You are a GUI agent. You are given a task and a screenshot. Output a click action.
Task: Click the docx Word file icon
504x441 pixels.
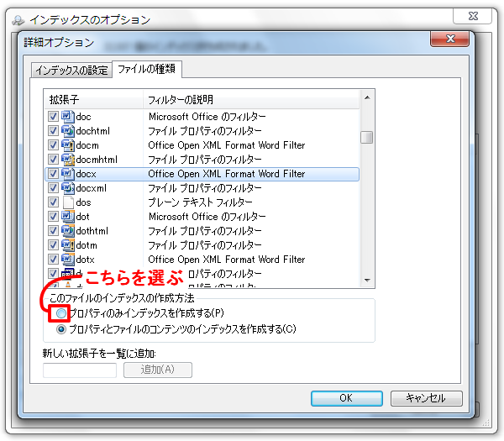[67, 174]
